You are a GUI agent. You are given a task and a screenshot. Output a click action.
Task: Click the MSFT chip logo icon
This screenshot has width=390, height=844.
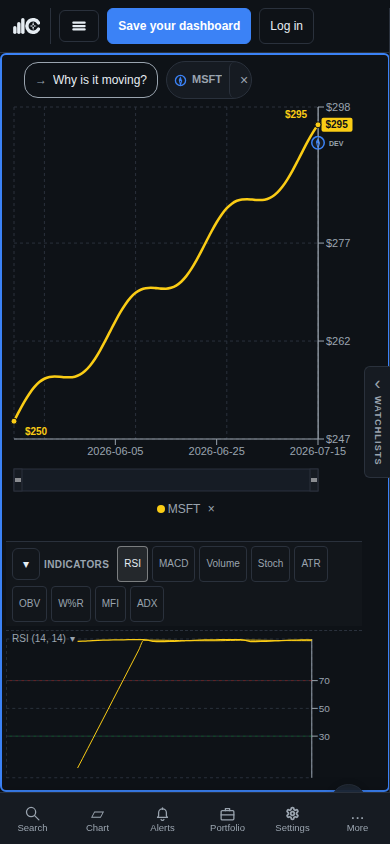[180, 80]
